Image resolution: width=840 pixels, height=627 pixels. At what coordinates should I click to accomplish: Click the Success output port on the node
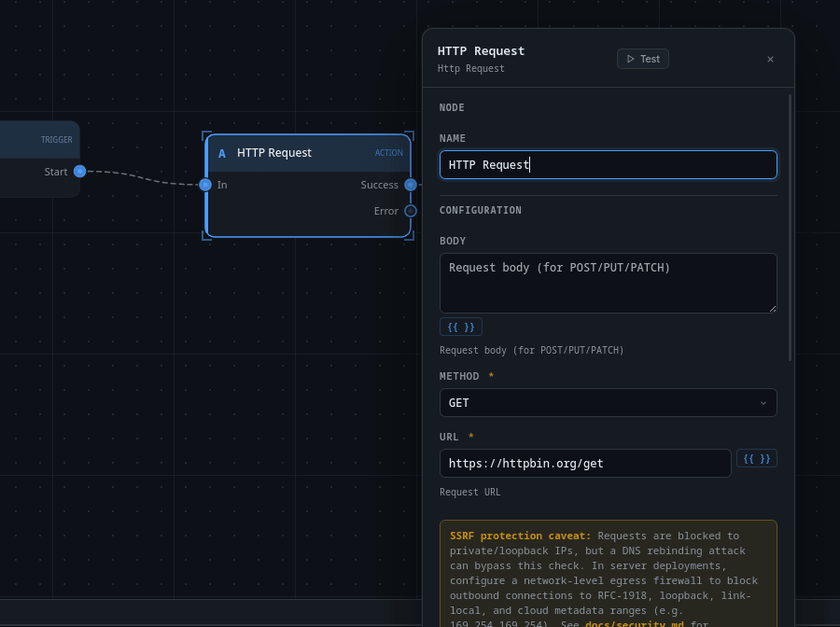411,185
